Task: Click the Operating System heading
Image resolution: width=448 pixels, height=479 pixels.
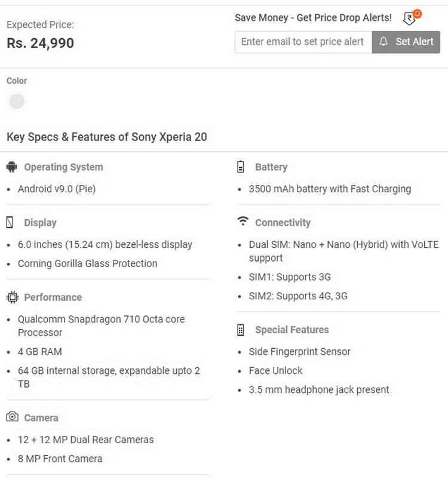Action: click(63, 167)
